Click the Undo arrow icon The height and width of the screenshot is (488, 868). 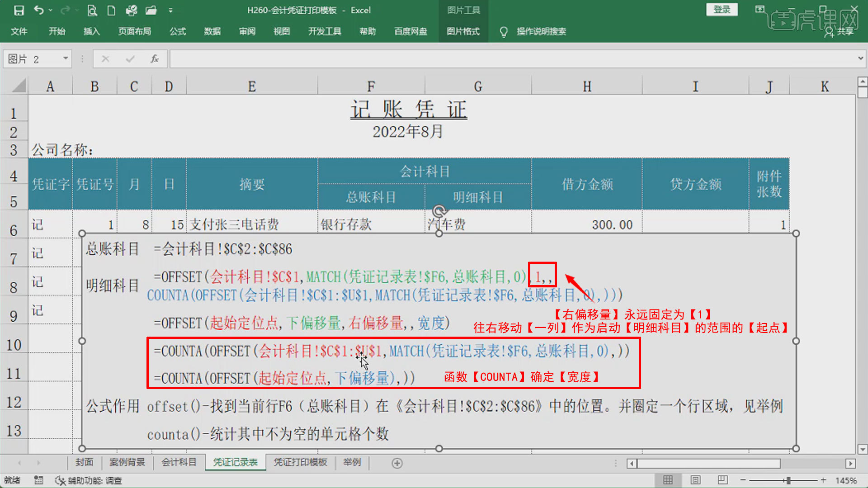[x=39, y=10]
